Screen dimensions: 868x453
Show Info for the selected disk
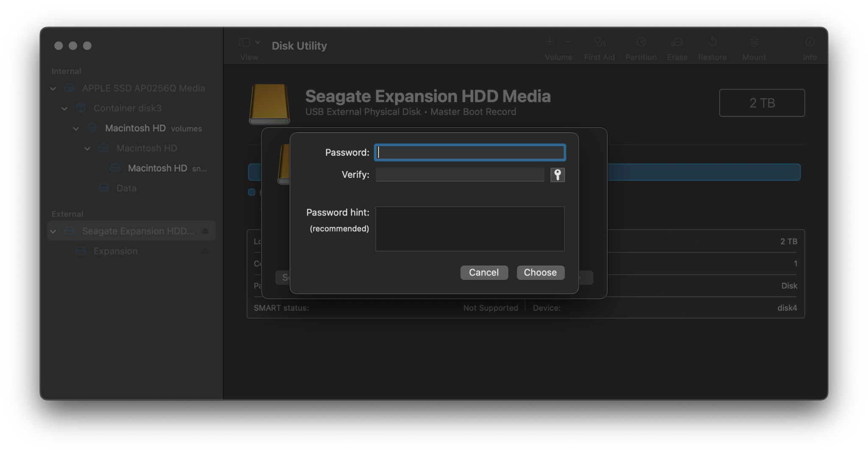[810, 47]
